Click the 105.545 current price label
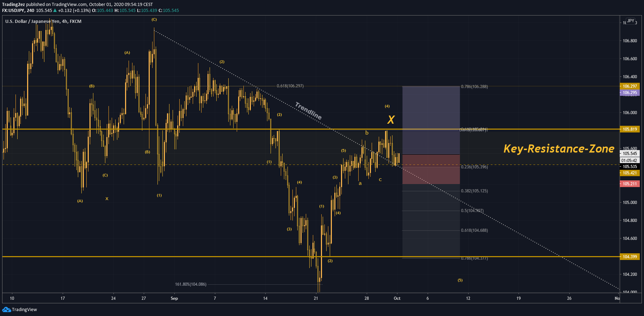Screen dimensions: 644x316 pos(630,154)
